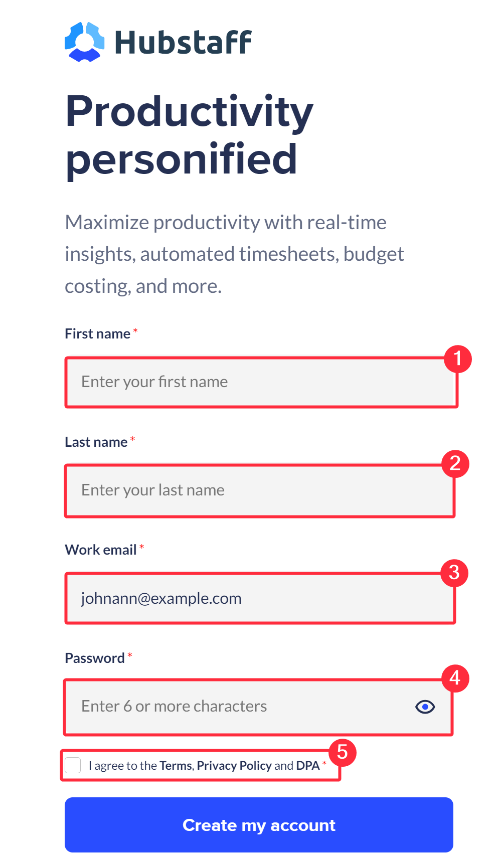Click into the Work email field

click(x=260, y=599)
